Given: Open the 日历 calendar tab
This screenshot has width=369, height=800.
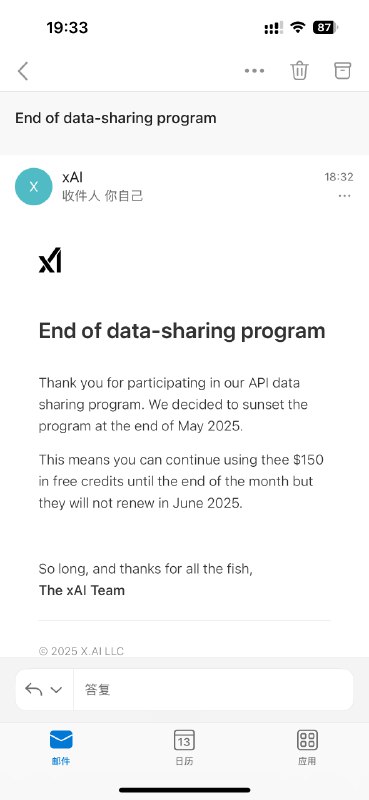Looking at the screenshot, I should coord(184,747).
